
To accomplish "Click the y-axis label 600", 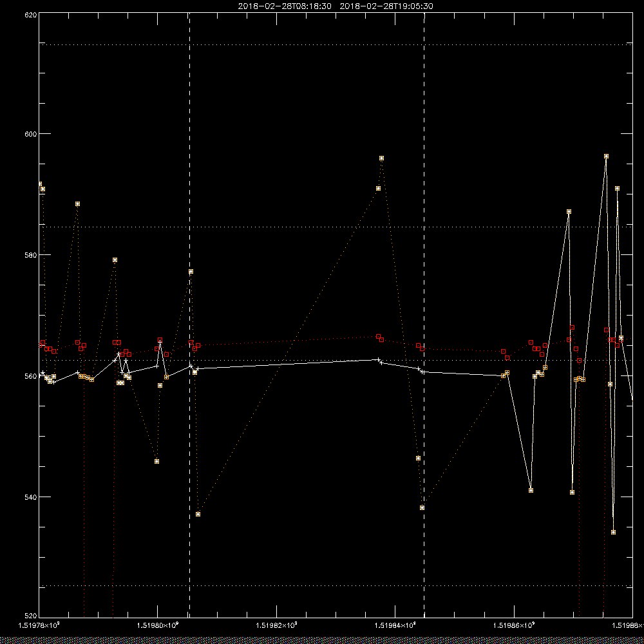I will click(31, 134).
